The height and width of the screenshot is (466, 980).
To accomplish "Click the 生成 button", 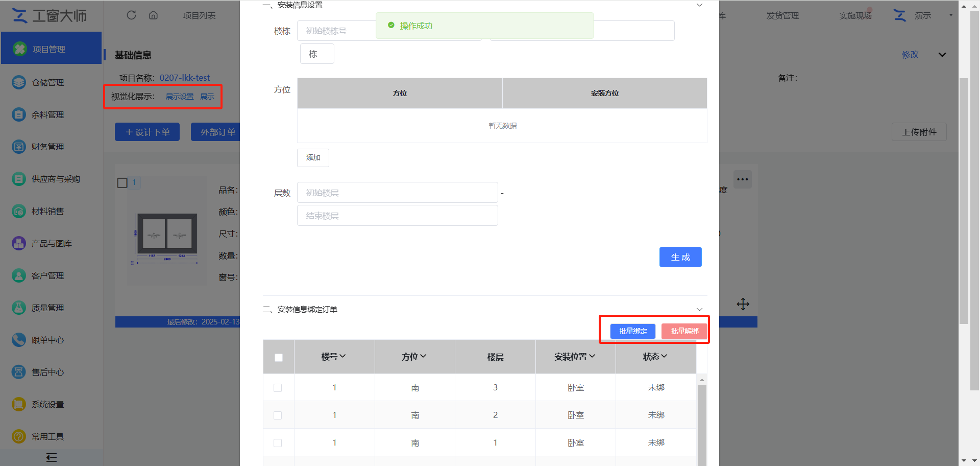I will coord(680,257).
